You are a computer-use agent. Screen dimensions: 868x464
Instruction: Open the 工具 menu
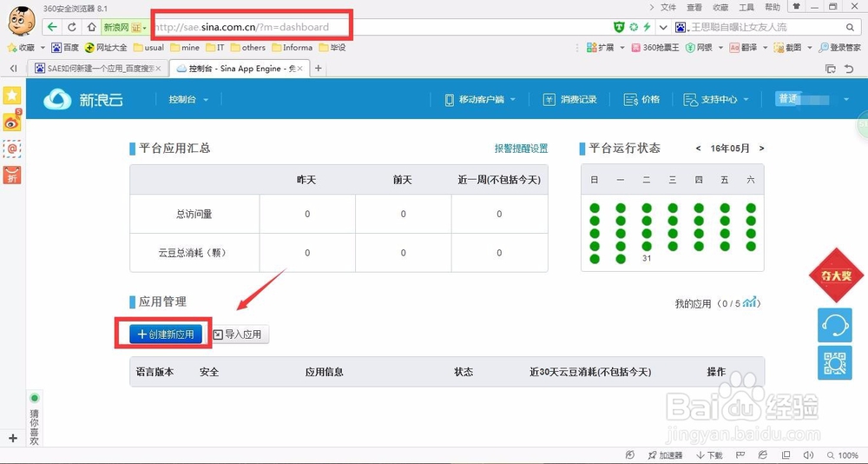click(x=746, y=7)
